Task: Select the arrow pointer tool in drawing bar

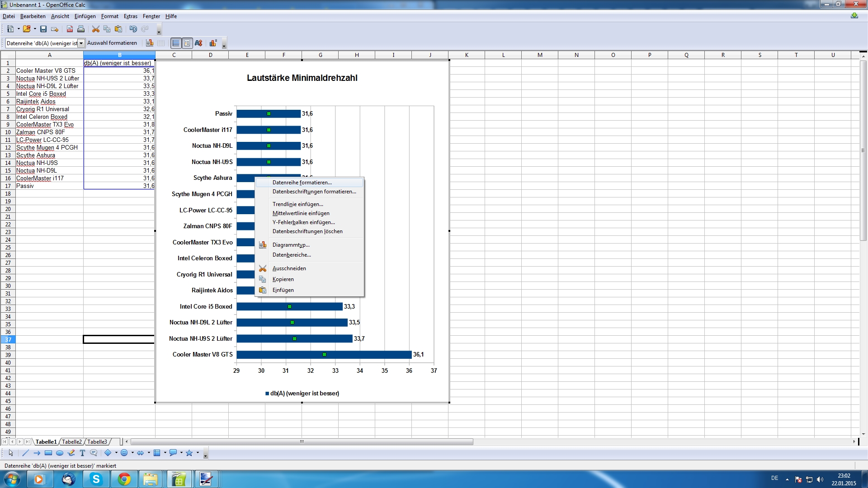Action: point(11,453)
